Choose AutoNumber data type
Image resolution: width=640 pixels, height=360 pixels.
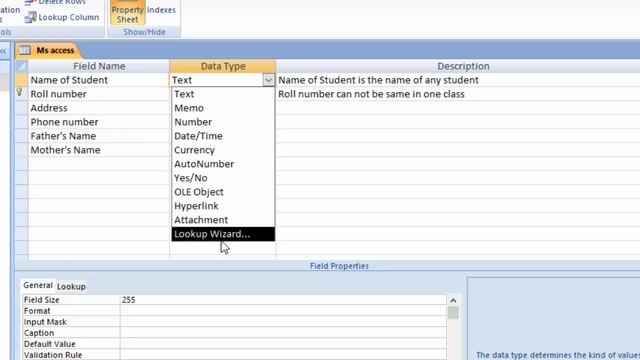click(x=223, y=164)
